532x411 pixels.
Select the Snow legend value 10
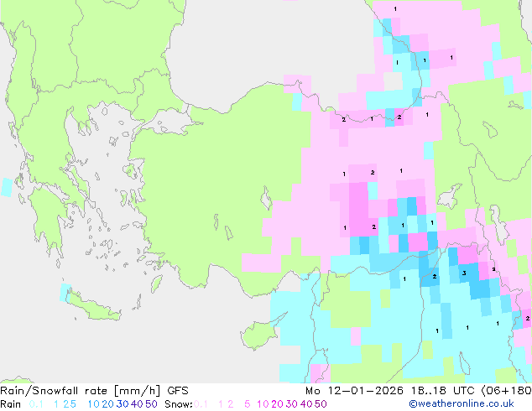pyautogui.click(x=263, y=404)
